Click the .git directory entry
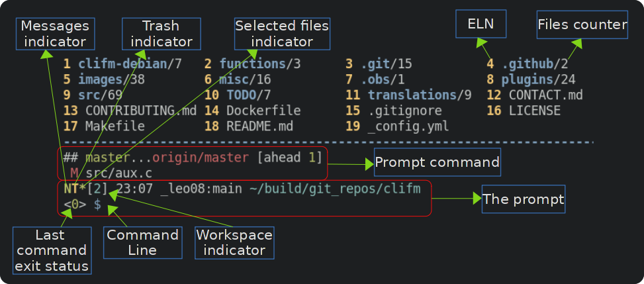This screenshot has height=284, width=644. pyautogui.click(x=379, y=64)
